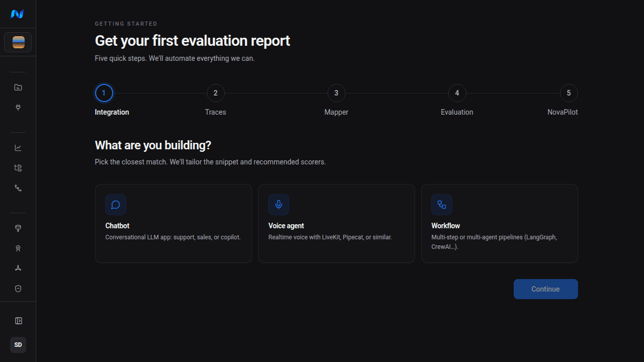Click 'Pick the closest match' helper text
Viewport: 644px width, 362px height.
pos(210,162)
